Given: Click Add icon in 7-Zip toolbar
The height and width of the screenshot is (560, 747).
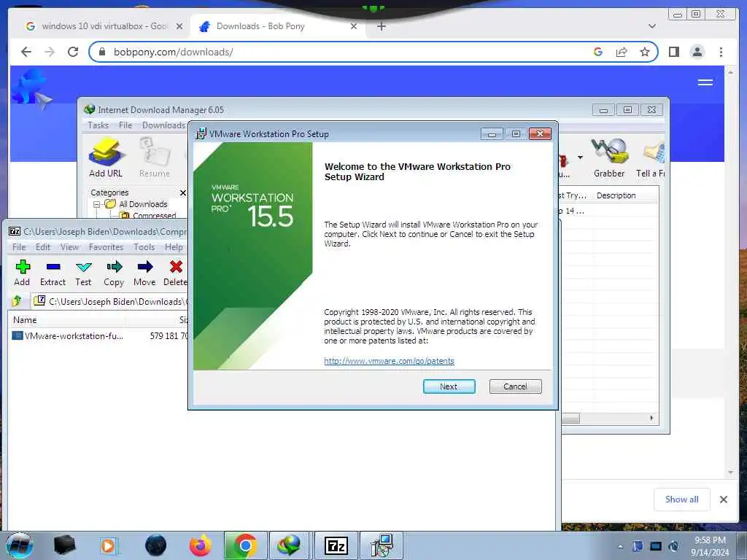Looking at the screenshot, I should (x=22, y=273).
